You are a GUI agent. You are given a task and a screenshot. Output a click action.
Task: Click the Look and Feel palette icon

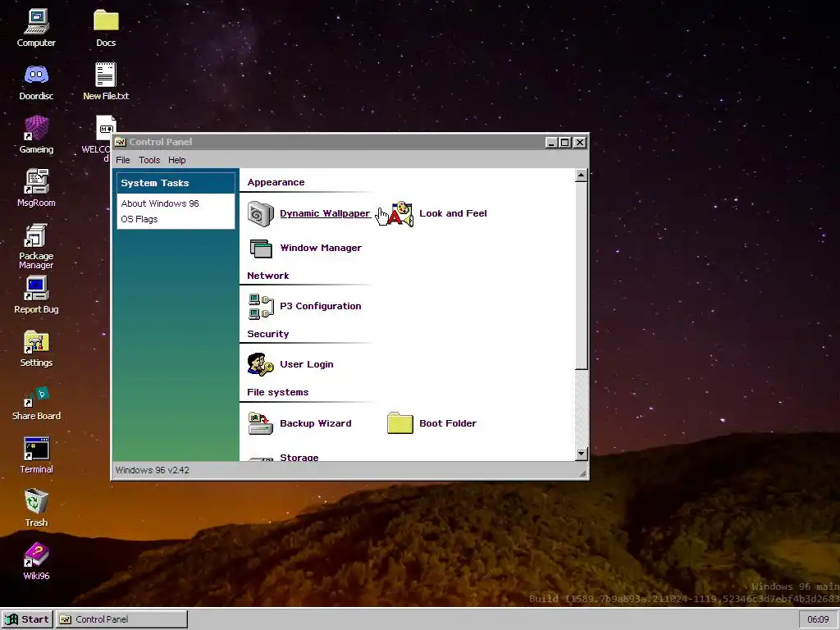pos(400,214)
